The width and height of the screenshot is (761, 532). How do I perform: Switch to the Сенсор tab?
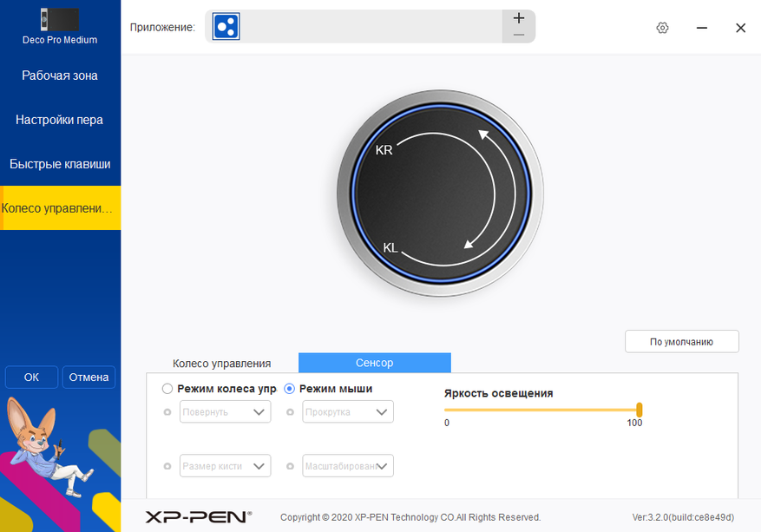point(375,363)
